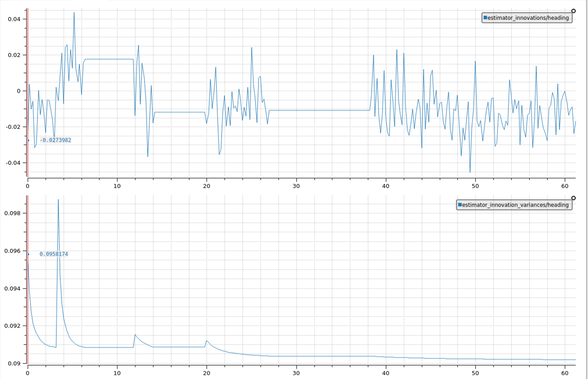Click the 0.0958174 tracker value label
Screen dimensions: 588x379
[54, 254]
